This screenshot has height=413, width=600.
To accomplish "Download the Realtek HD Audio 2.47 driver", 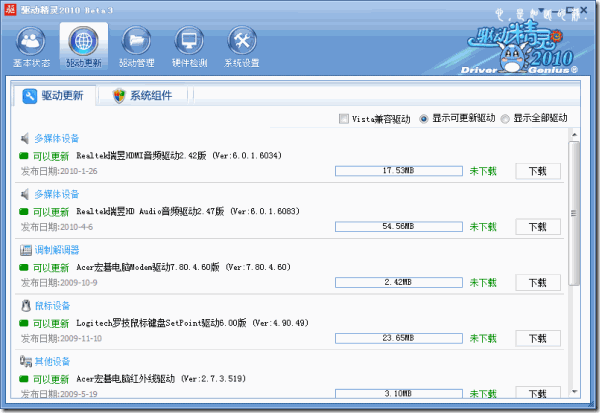I will click(x=538, y=227).
